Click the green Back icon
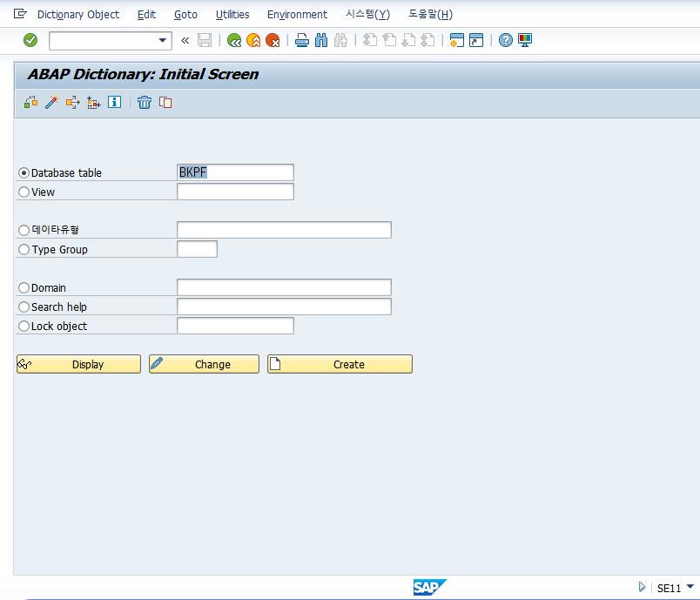 (x=234, y=40)
